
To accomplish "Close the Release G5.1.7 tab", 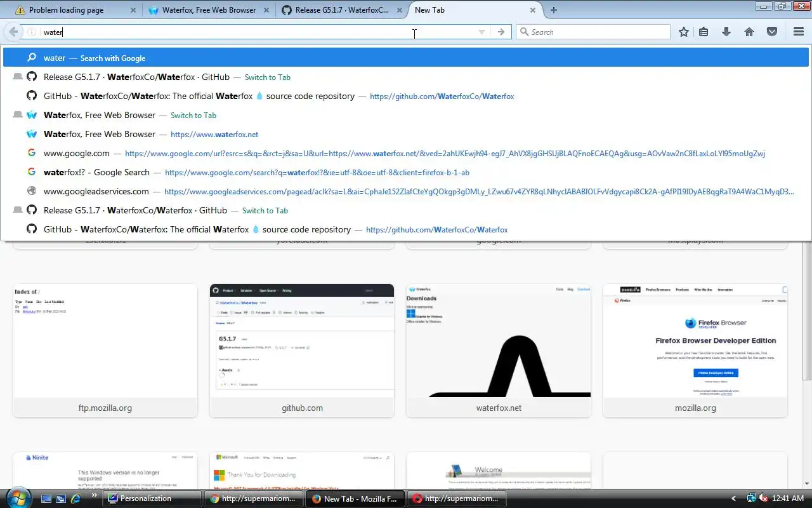I will [399, 10].
